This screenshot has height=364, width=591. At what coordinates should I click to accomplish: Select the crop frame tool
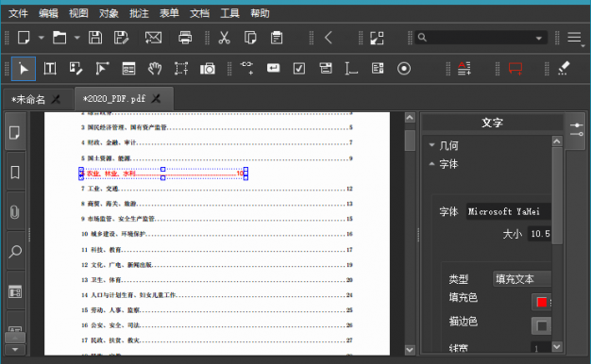181,69
